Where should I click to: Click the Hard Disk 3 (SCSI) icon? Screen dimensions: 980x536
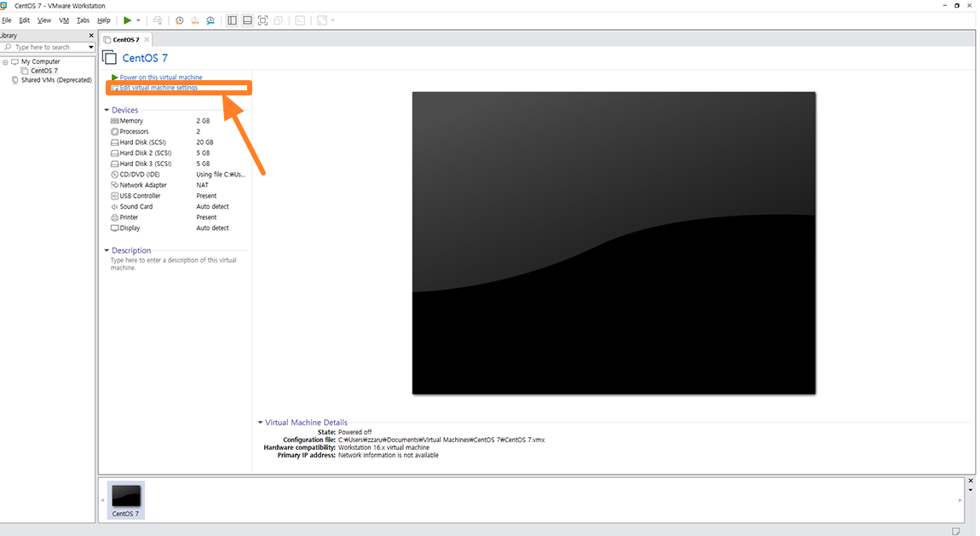coord(114,164)
